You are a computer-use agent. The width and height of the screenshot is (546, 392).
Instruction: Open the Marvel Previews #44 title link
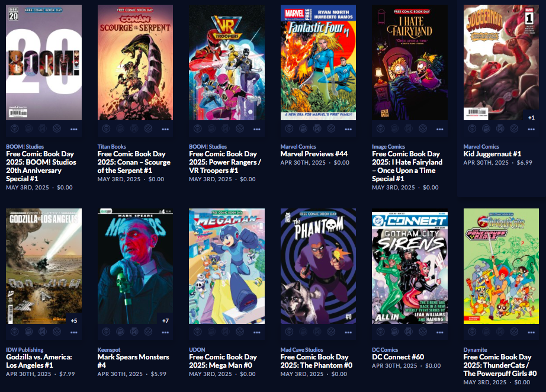click(314, 154)
